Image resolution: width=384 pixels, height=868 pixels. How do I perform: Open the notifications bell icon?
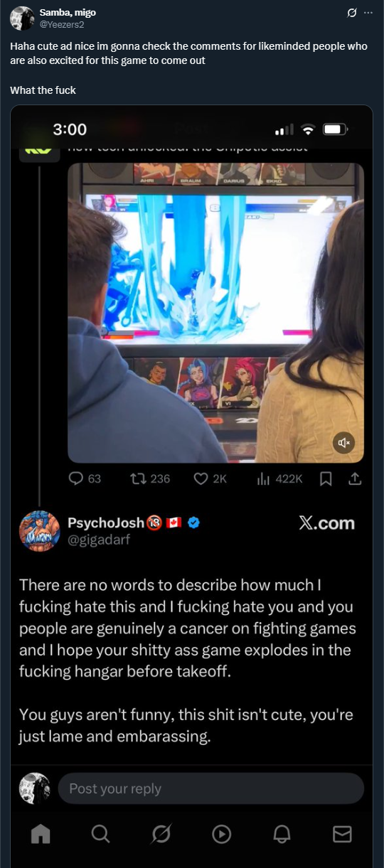[282, 833]
